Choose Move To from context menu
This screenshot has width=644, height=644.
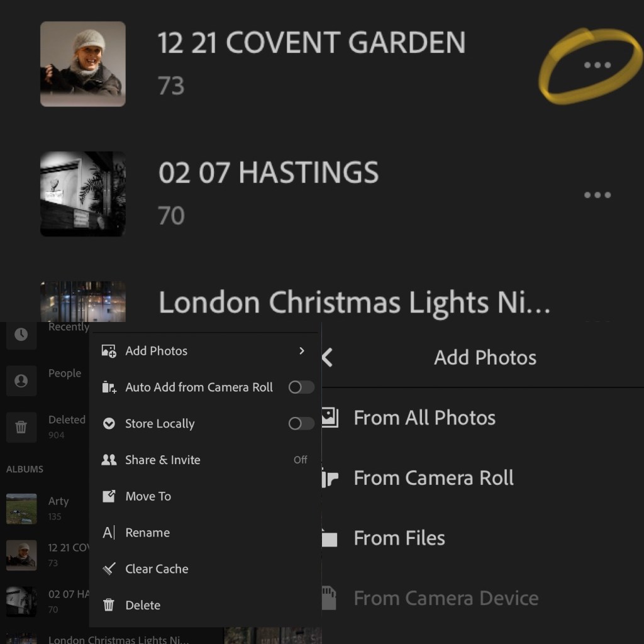(x=148, y=496)
